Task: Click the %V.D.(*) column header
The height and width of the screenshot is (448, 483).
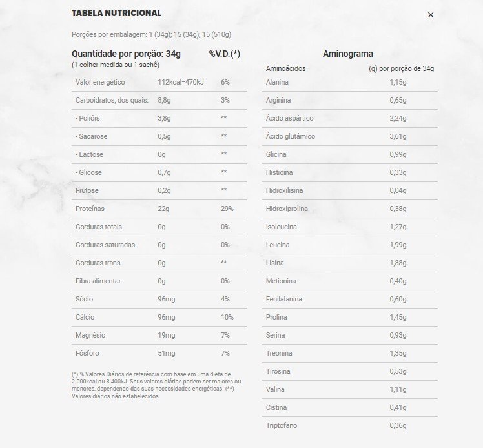Action: (224, 54)
